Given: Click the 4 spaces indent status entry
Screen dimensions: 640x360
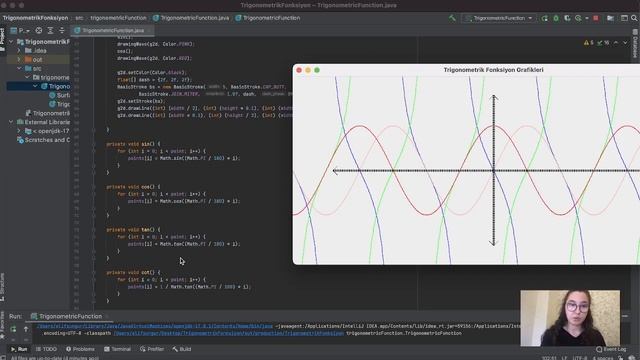Looking at the screenshot, I should pos(602,358).
